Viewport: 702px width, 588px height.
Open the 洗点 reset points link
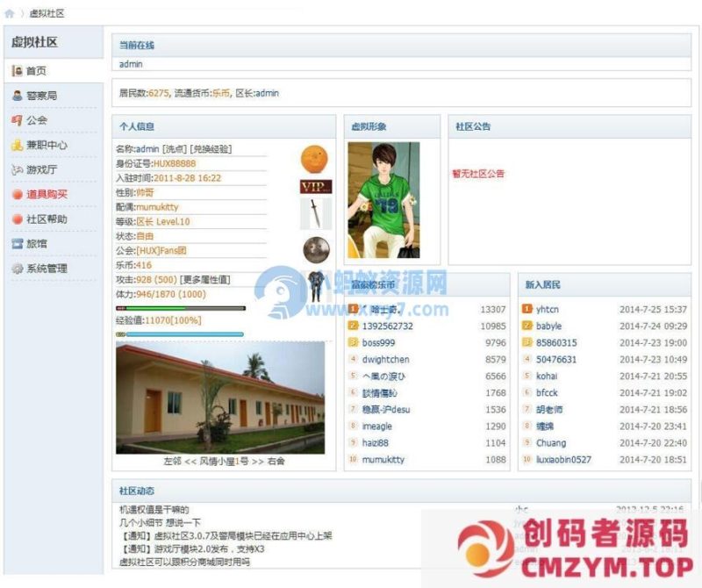(174, 148)
